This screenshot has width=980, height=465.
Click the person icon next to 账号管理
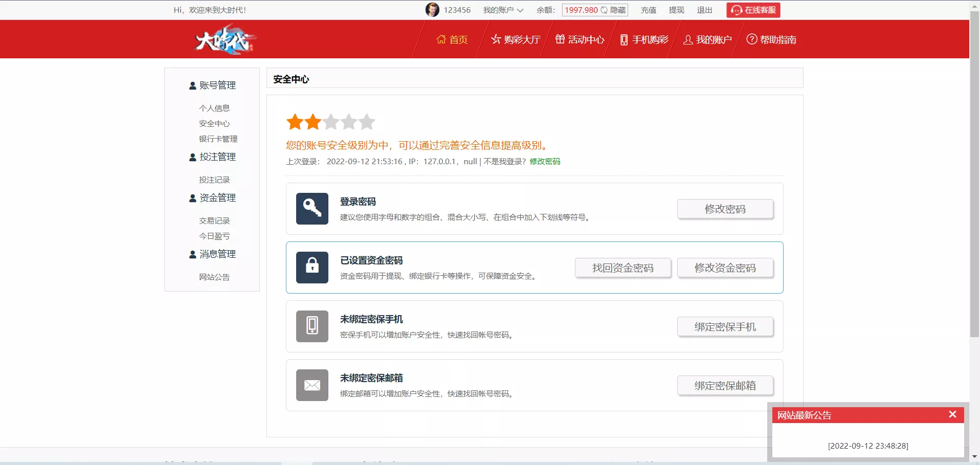tap(192, 85)
